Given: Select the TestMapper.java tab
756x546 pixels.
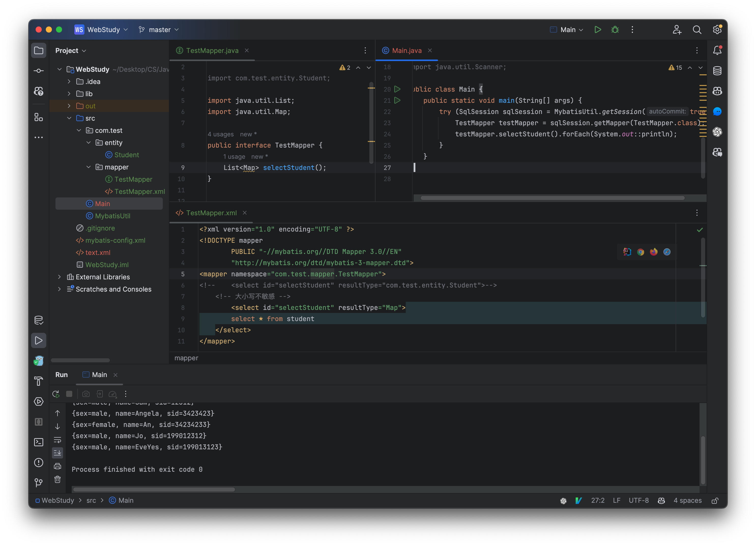Looking at the screenshot, I should [x=212, y=50].
